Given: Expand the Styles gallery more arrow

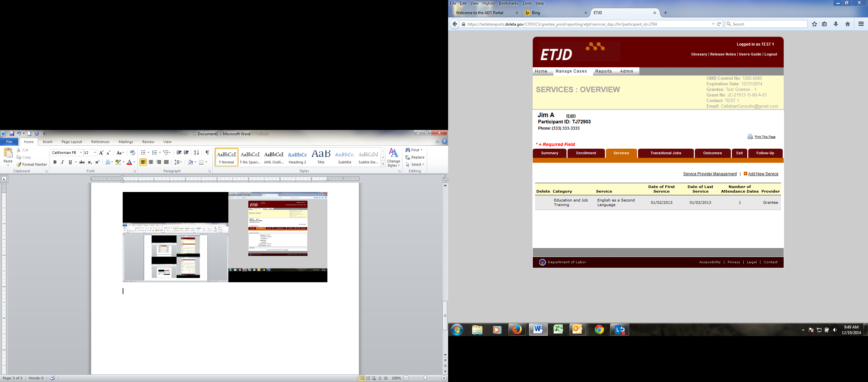Looking at the screenshot, I should (x=383, y=164).
